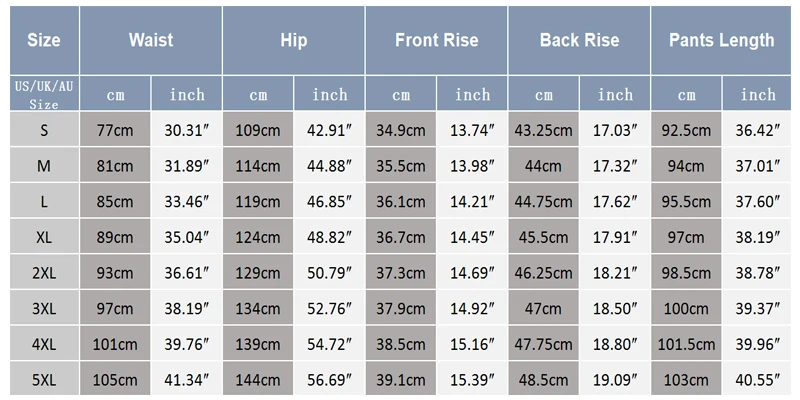Select the 5XL size row label
The image size is (800, 400).
pyautogui.click(x=44, y=380)
